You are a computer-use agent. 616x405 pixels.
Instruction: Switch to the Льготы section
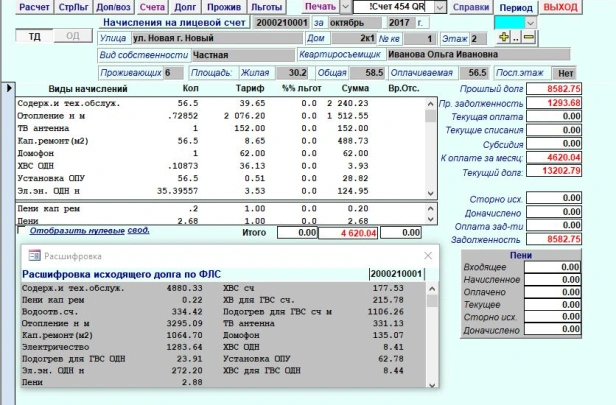[x=266, y=7]
